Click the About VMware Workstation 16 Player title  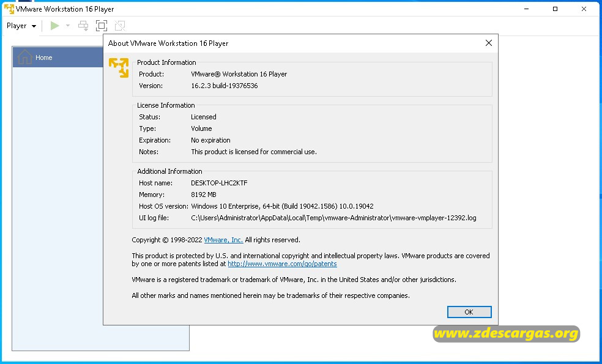tap(168, 43)
